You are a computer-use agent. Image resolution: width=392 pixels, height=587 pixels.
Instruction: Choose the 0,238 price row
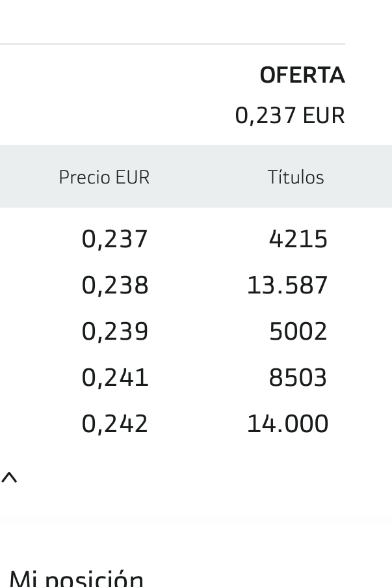[x=115, y=285]
